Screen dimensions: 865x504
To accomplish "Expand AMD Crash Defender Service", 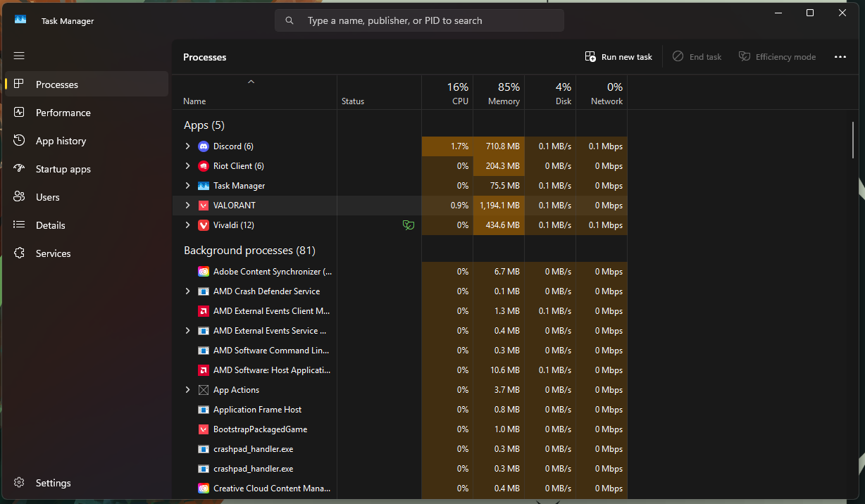I will click(x=187, y=291).
